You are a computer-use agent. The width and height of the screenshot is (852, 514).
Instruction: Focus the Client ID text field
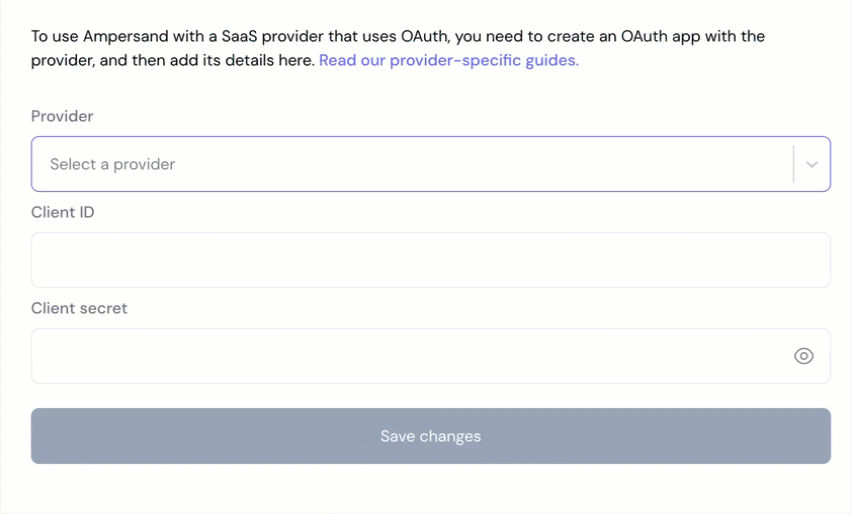[431, 260]
